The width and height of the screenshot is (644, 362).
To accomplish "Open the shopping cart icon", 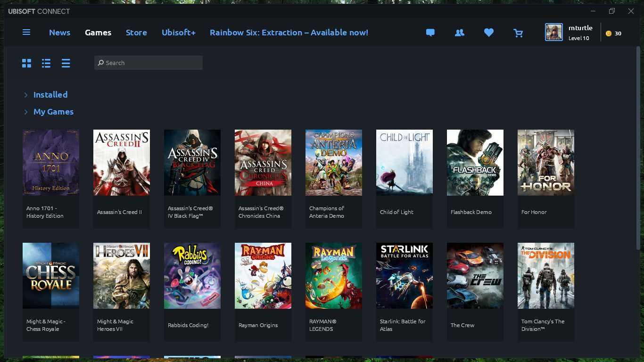I will pos(518,33).
